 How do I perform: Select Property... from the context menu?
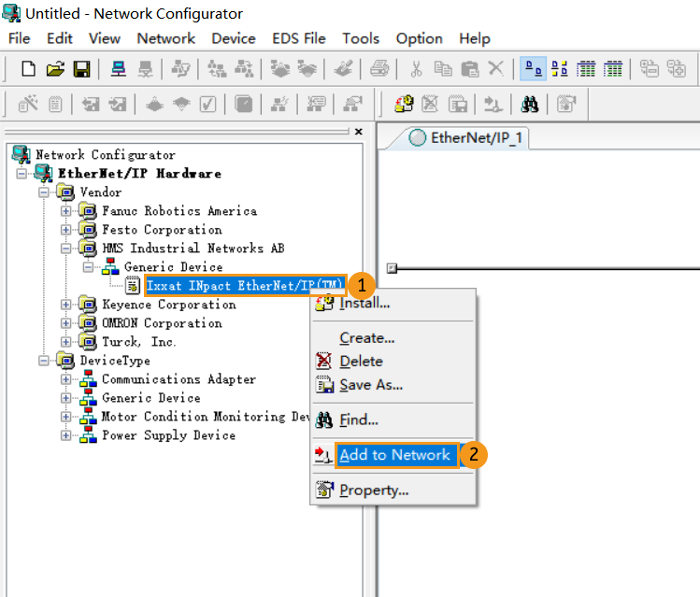[x=374, y=490]
